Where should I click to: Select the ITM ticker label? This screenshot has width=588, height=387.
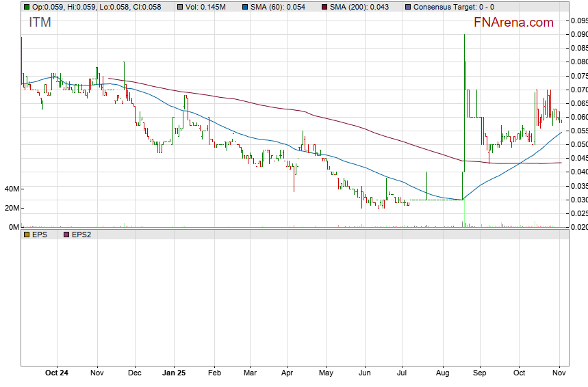40,23
